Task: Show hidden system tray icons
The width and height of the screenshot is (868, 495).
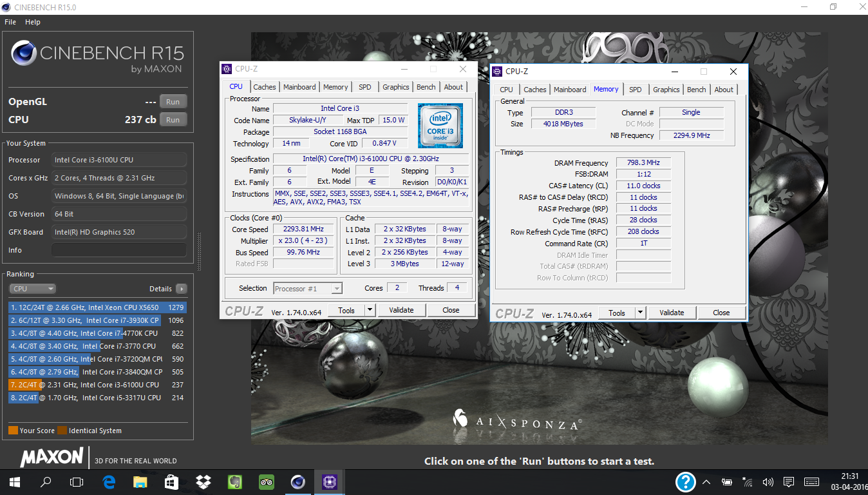Action: tap(706, 481)
